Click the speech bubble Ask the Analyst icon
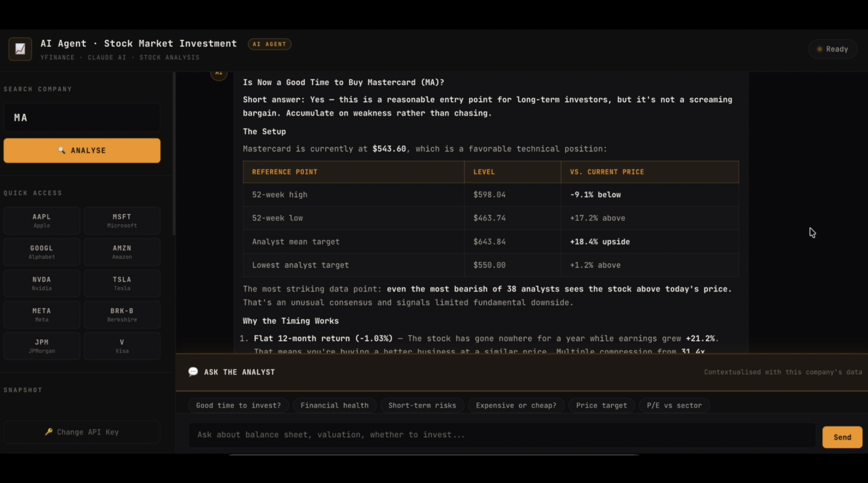 pos(193,372)
